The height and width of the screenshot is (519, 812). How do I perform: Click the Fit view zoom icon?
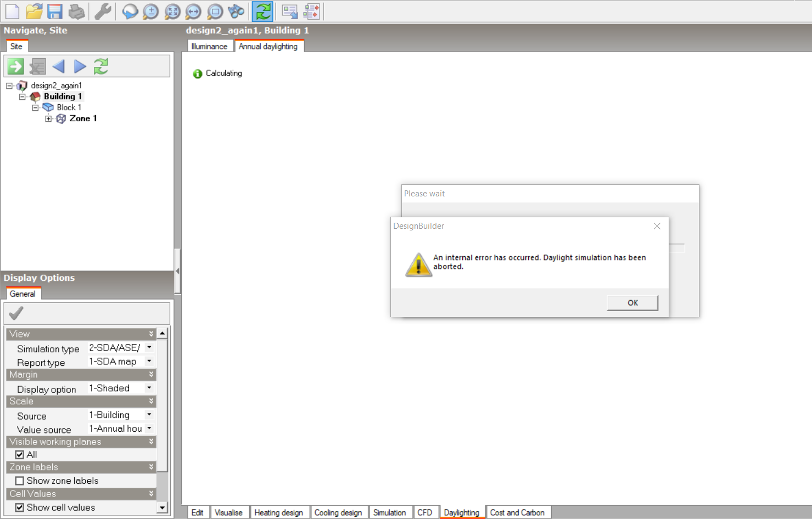pyautogui.click(x=172, y=11)
